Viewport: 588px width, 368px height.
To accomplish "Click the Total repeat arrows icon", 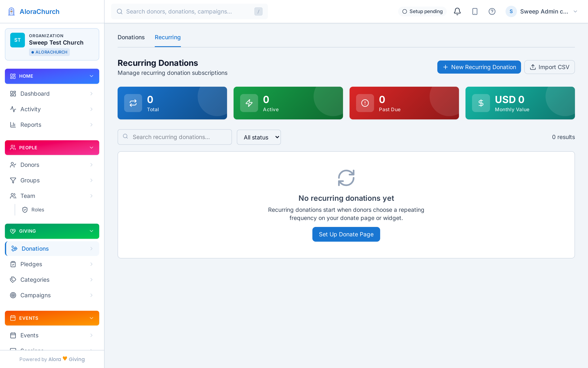I will [133, 103].
